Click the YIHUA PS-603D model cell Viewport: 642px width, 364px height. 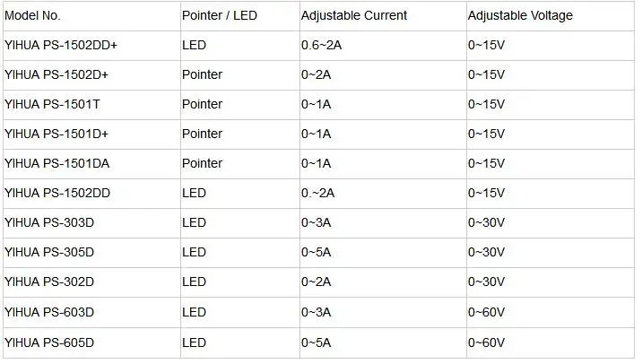point(91,312)
